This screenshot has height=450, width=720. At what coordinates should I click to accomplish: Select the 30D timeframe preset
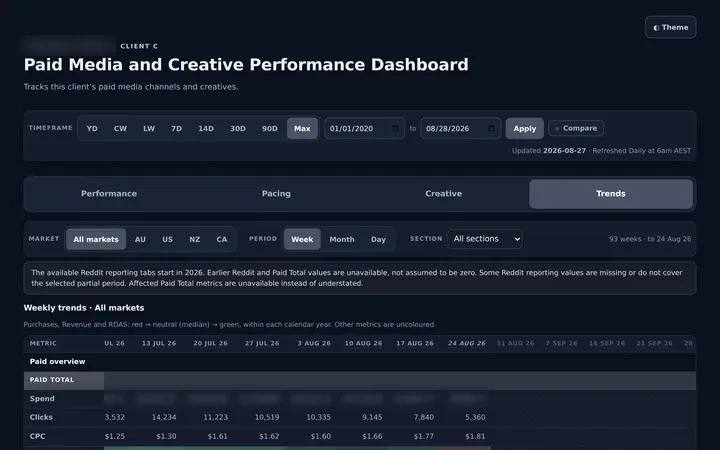pyautogui.click(x=237, y=129)
